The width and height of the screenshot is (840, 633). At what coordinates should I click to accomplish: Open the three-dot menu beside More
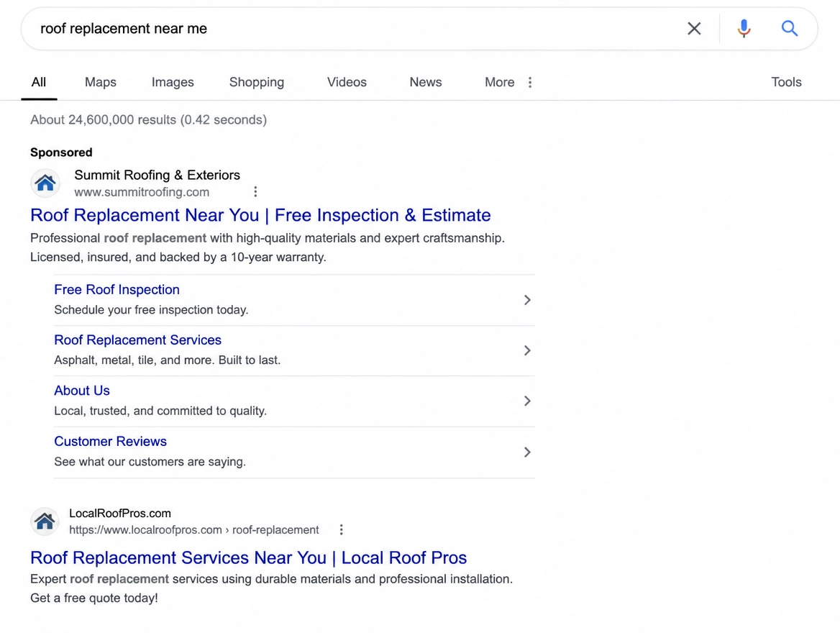530,82
